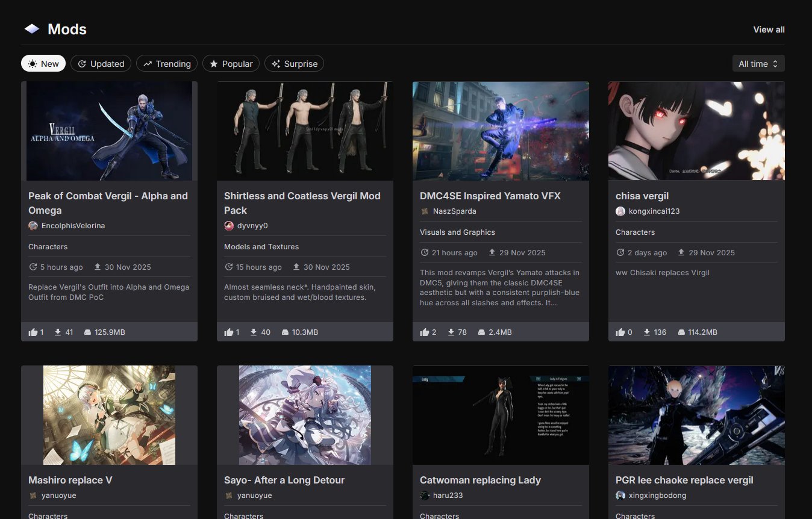Screen dimensions: 812x519
Task: Open Peak of Combat Vergil - Alpha and Omega title
Action: (x=108, y=203)
